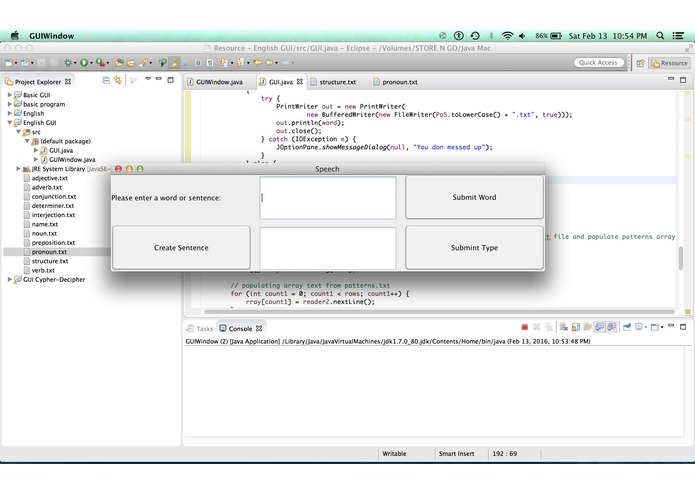Click the Previous Annotation arrow icon
The height and width of the screenshot is (494, 695).
240,63
